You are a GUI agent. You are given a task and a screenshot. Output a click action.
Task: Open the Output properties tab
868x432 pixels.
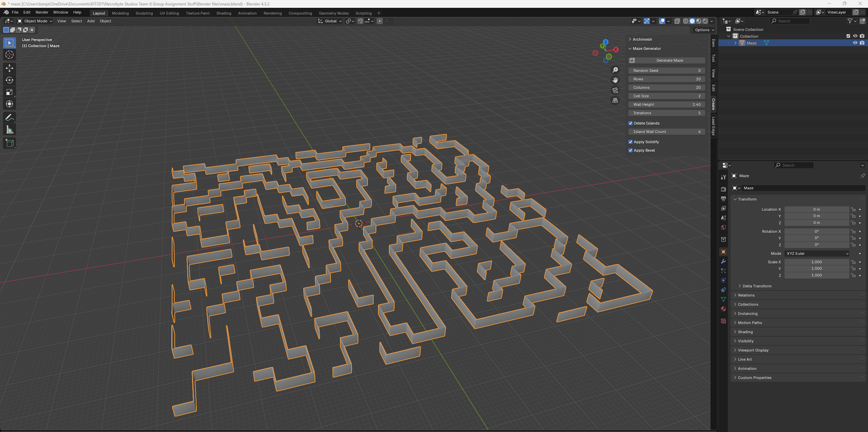pyautogui.click(x=723, y=199)
